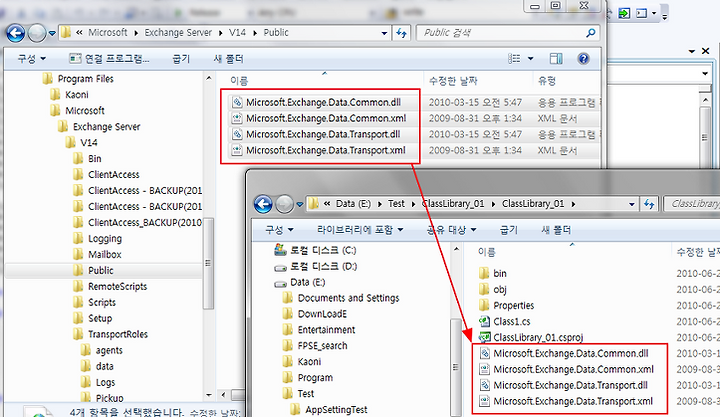This screenshot has height=417, width=720.
Task: Open 구성 menu in Public window
Action: point(32,59)
